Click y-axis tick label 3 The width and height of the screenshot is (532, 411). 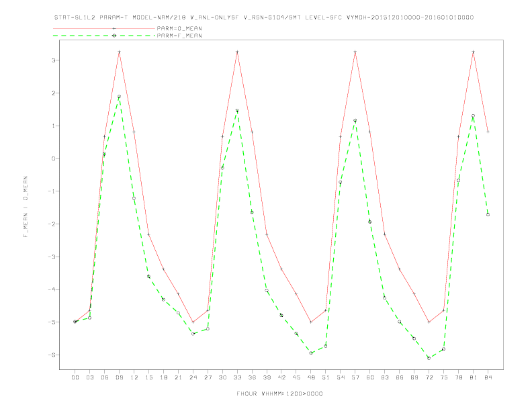pyautogui.click(x=54, y=60)
